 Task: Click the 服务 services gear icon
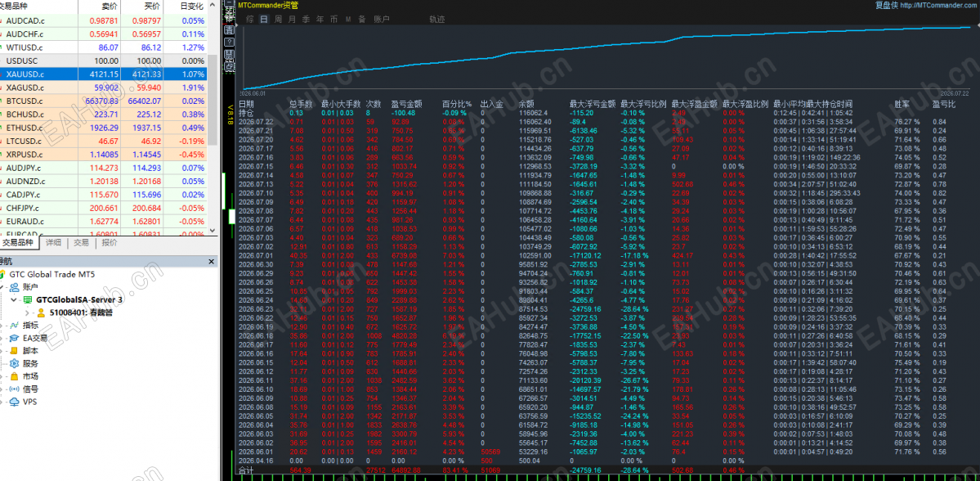click(14, 363)
